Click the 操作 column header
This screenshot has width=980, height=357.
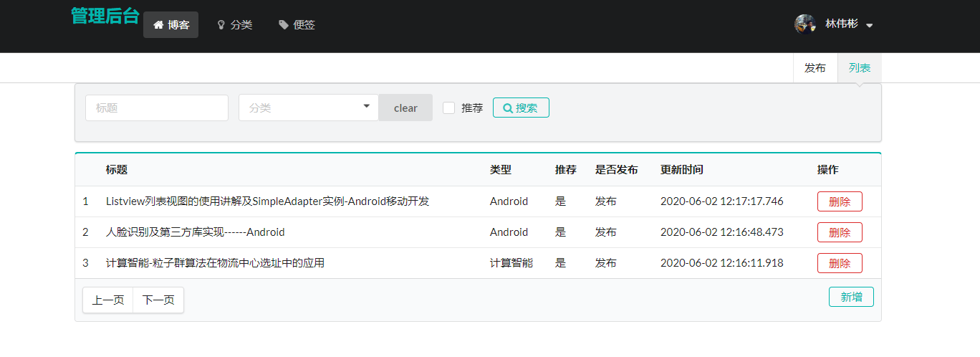[x=828, y=170]
